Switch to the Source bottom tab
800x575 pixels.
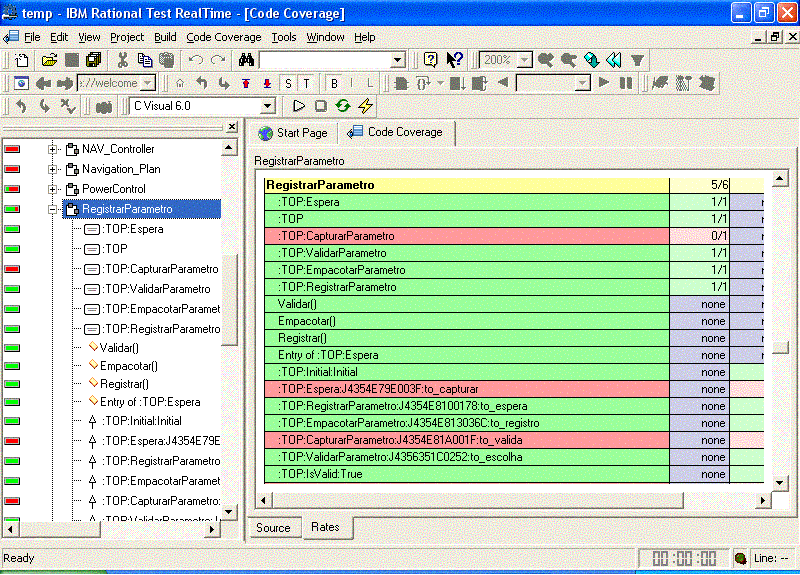click(x=273, y=528)
